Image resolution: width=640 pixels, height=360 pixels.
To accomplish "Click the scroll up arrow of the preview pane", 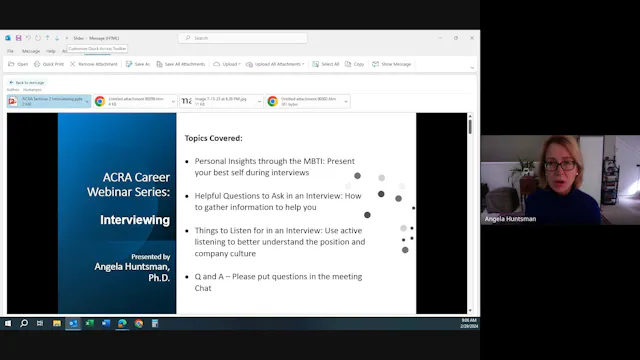I will pyautogui.click(x=470, y=116).
